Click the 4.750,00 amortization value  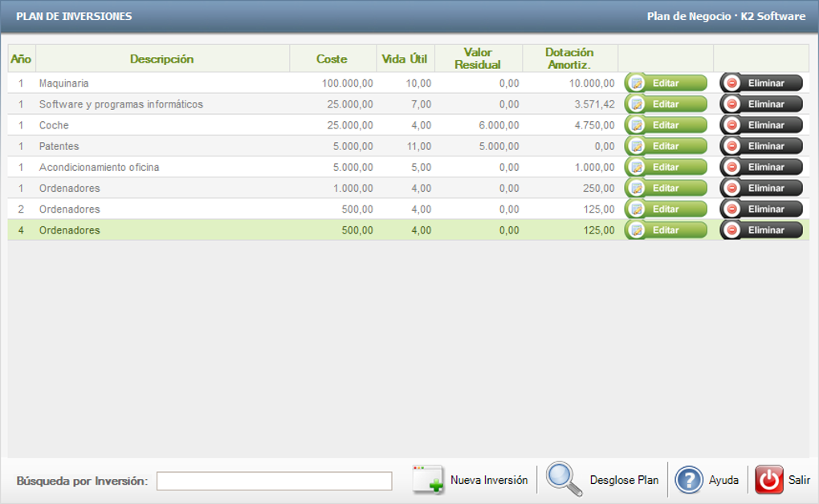coord(594,125)
